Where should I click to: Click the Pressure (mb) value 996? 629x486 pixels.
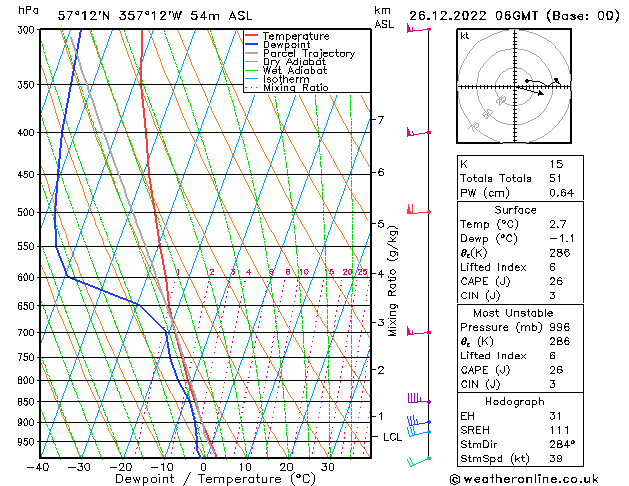(x=559, y=327)
